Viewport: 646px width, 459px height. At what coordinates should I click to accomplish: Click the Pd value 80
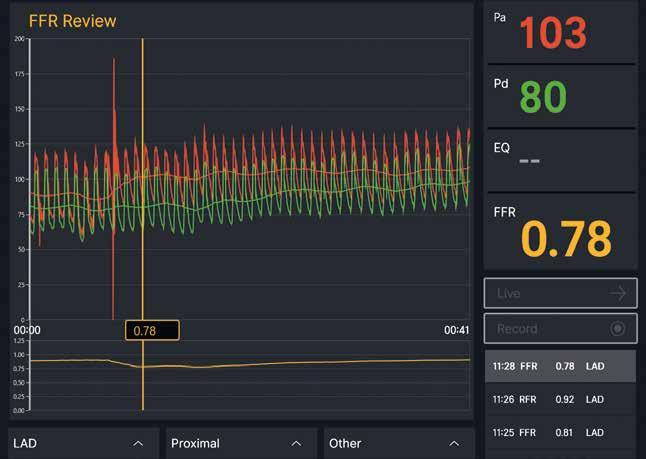[x=543, y=97]
